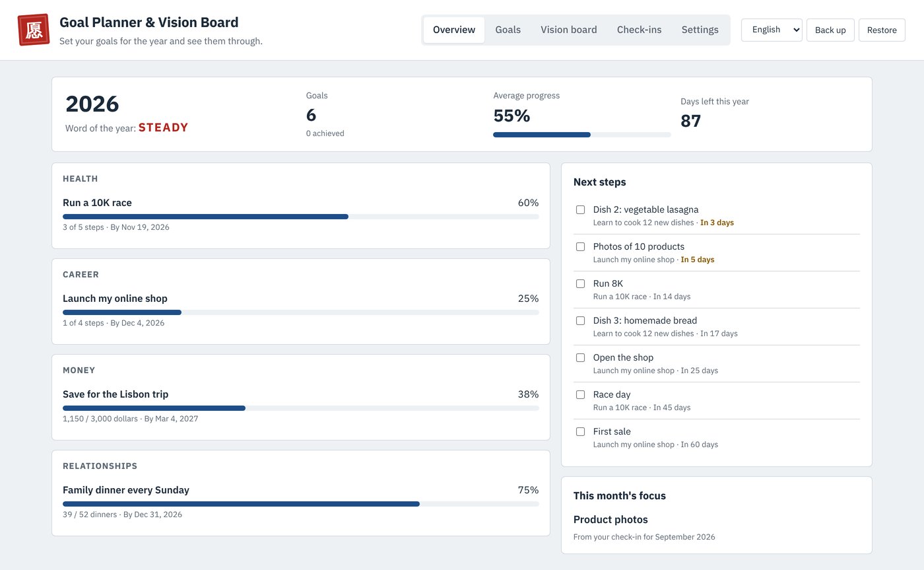Click the 'Days left this year' label
This screenshot has height=570, width=924.
click(x=715, y=102)
